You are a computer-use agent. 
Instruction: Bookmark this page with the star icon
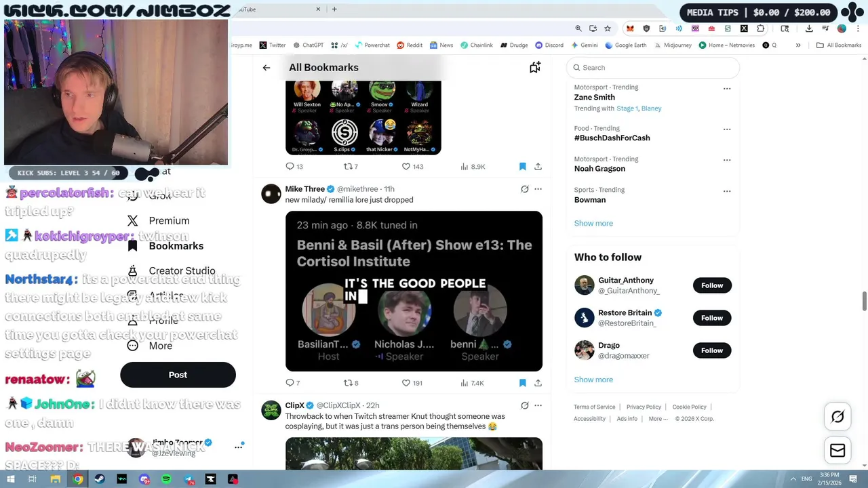608,28
